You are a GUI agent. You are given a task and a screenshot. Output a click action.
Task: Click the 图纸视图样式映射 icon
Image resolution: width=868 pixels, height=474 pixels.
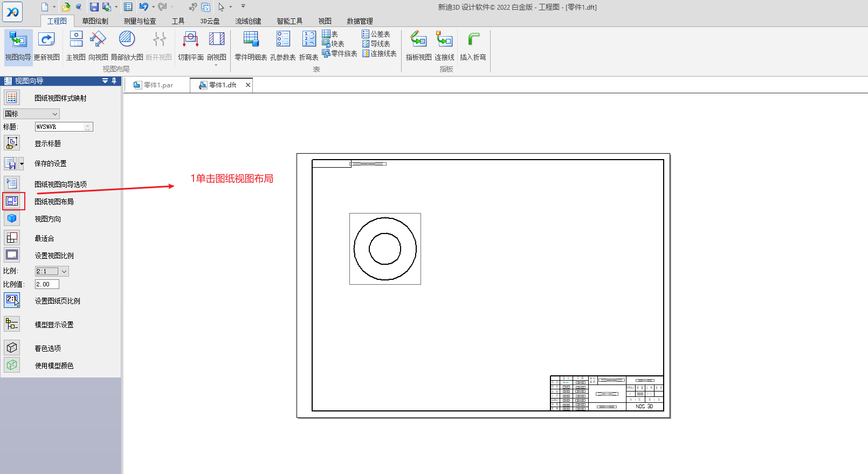pos(12,98)
